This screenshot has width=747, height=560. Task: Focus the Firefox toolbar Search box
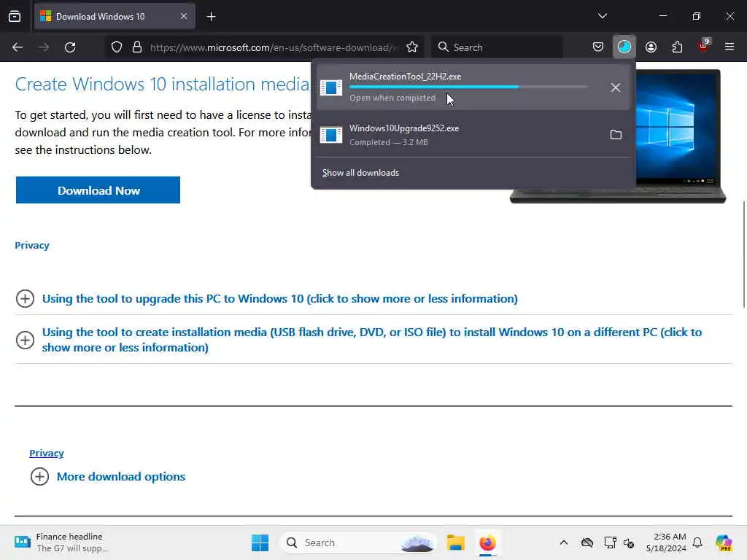click(498, 47)
